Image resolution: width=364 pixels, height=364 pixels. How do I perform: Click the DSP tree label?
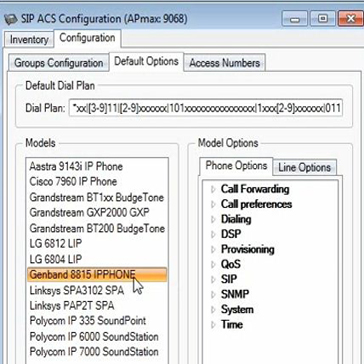231,234
